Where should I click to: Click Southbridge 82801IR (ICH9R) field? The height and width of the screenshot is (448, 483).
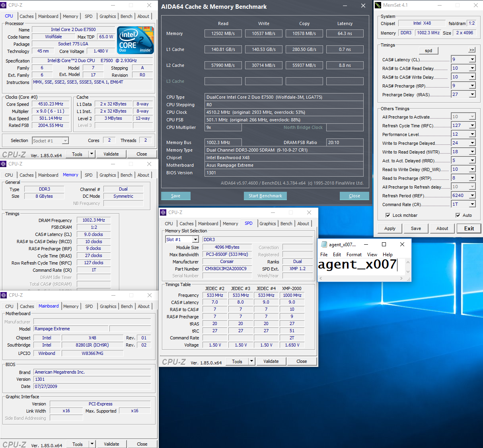point(92,345)
